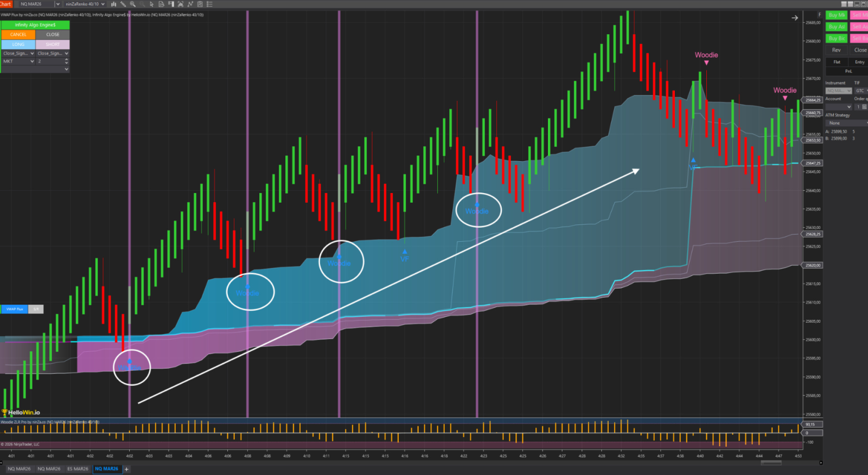Click the 25620,00 price marker on axis
The height and width of the screenshot is (475, 868).
tap(813, 266)
